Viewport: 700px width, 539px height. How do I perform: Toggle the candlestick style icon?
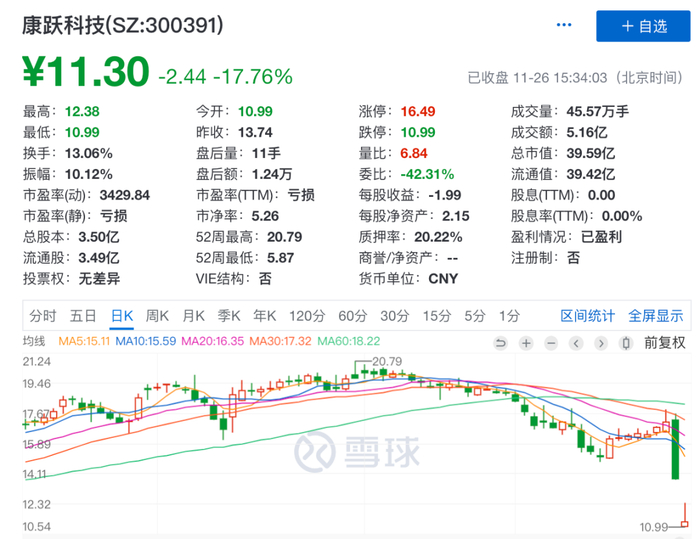(626, 343)
